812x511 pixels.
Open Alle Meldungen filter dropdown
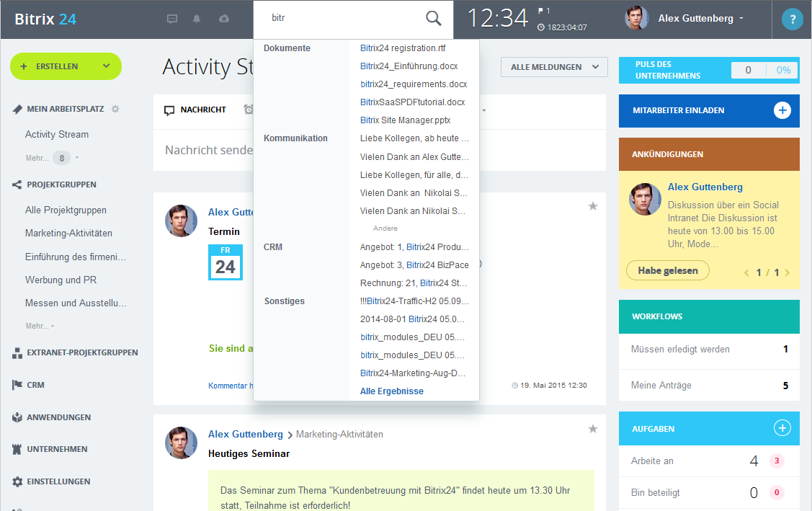coord(554,67)
